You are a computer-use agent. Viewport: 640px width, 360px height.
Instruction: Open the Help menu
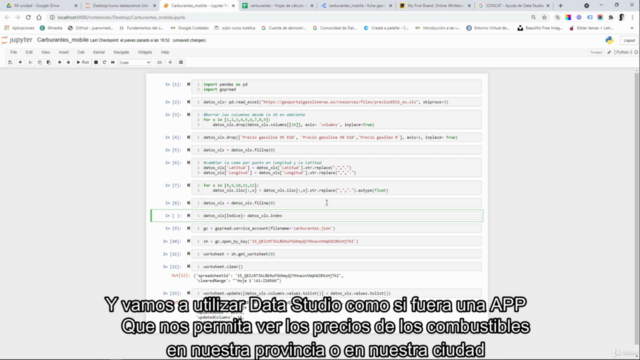pos(165,52)
